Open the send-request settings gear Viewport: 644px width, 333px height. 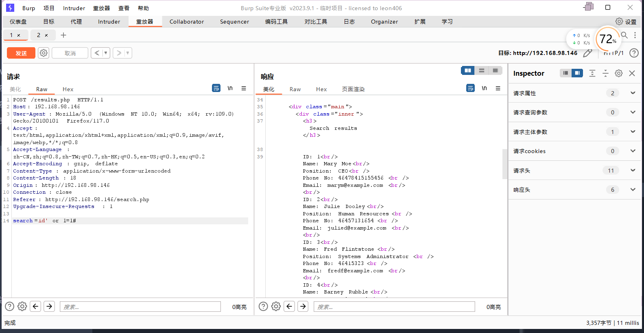click(x=44, y=53)
